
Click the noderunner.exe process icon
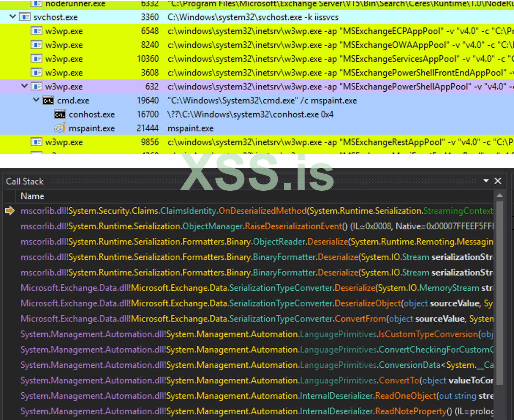pos(36,4)
